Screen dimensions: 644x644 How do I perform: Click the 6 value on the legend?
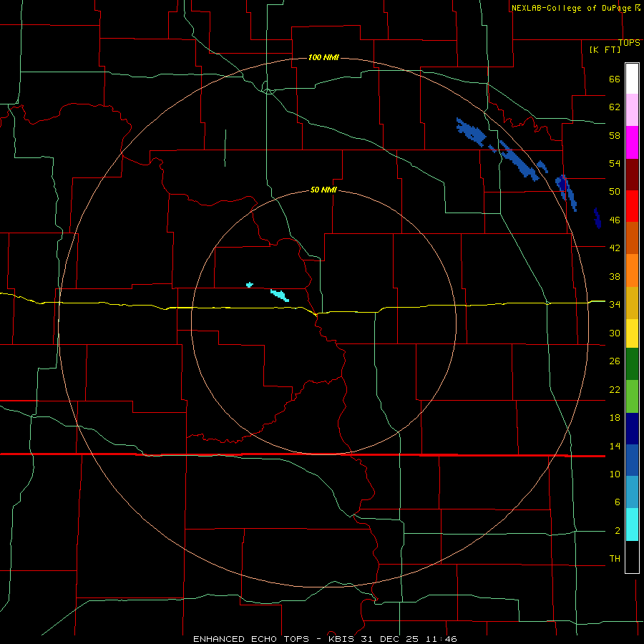tap(617, 502)
